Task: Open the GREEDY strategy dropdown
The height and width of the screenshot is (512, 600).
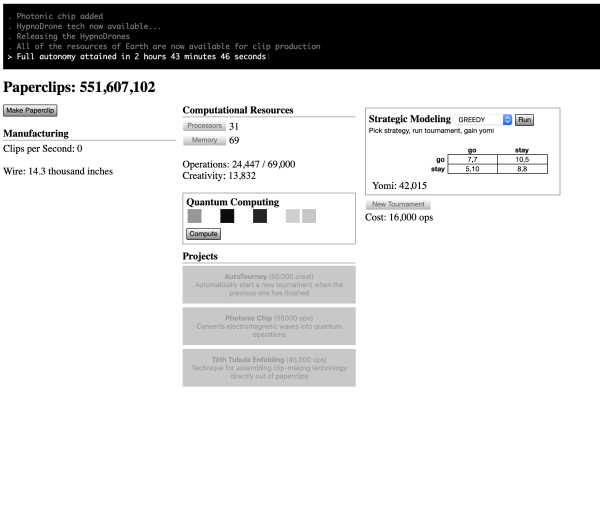Action: (x=484, y=119)
